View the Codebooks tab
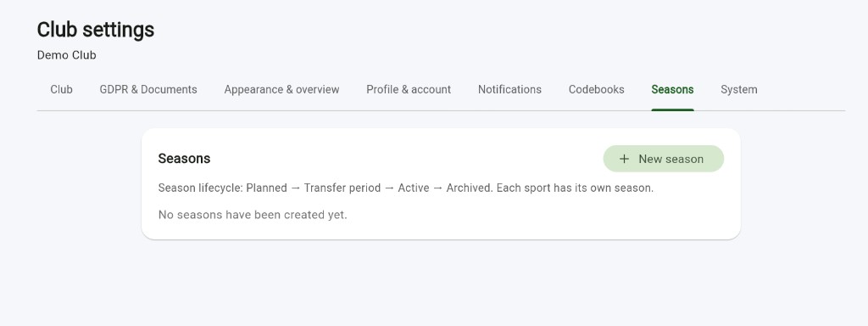Screen dimensions: 868x326 click(x=596, y=89)
